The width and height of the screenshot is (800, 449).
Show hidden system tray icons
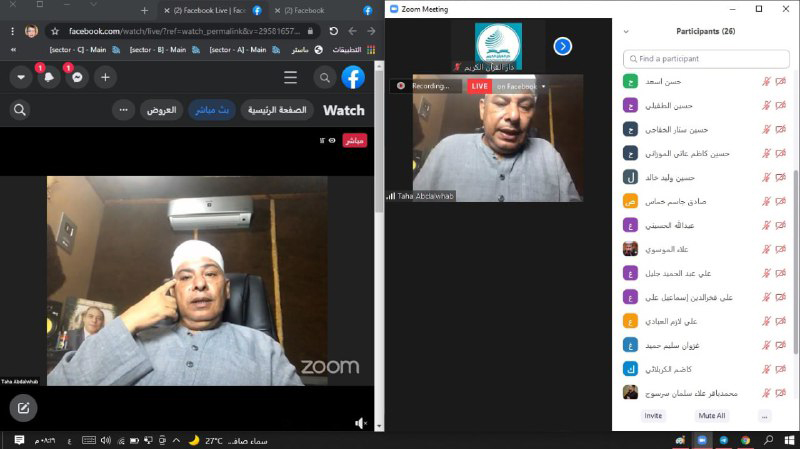tap(176, 440)
